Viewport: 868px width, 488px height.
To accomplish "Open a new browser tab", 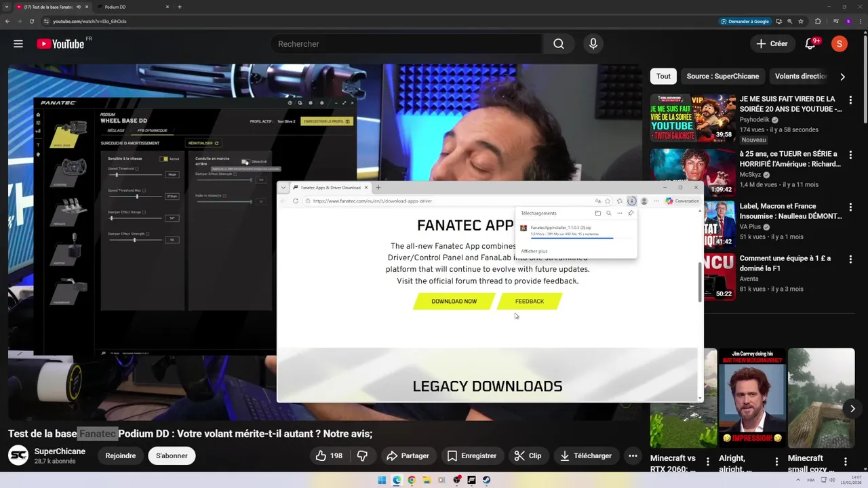I will click(x=180, y=7).
